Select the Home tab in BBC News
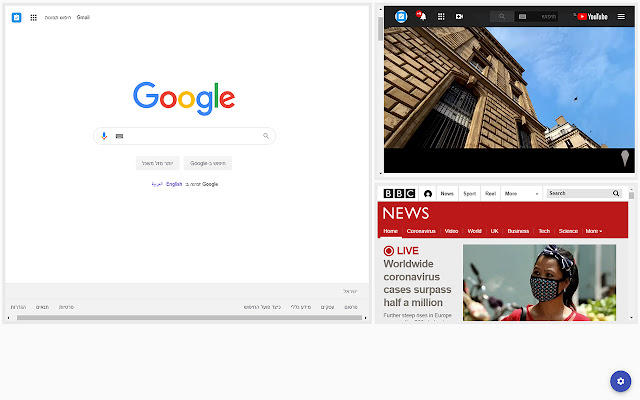Image resolution: width=640 pixels, height=400 pixels. [390, 231]
